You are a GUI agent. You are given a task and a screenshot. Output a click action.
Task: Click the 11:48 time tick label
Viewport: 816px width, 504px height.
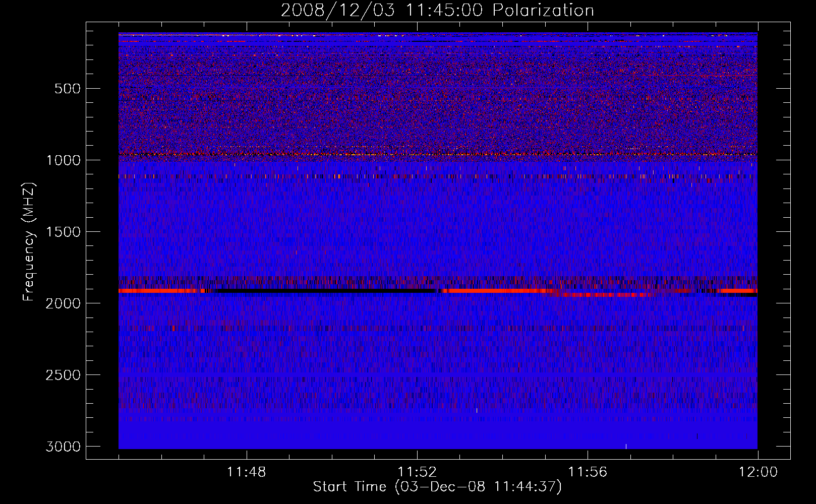point(247,472)
